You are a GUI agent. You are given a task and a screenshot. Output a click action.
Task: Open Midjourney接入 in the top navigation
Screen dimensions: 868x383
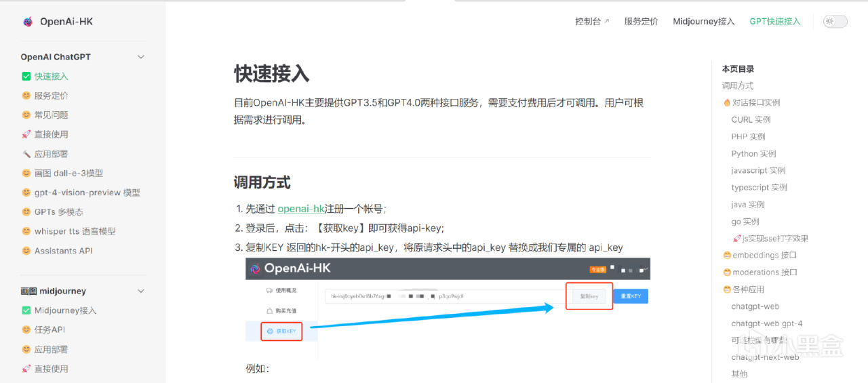[x=704, y=22]
